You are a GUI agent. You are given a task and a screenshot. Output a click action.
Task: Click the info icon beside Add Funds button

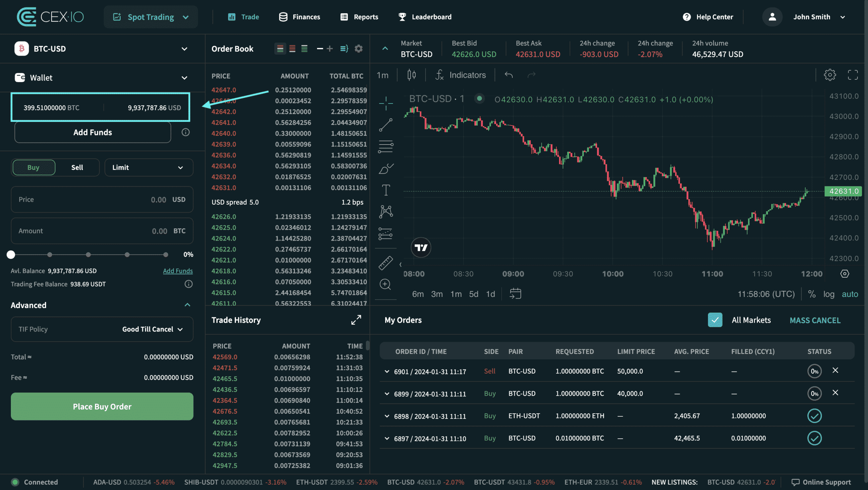[x=185, y=132]
